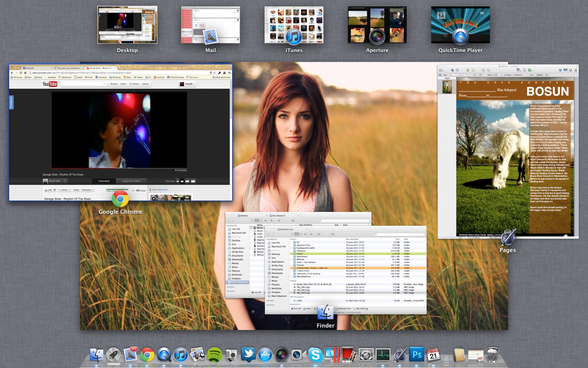
Task: Click the George Strait artist link
Action: (162, 190)
